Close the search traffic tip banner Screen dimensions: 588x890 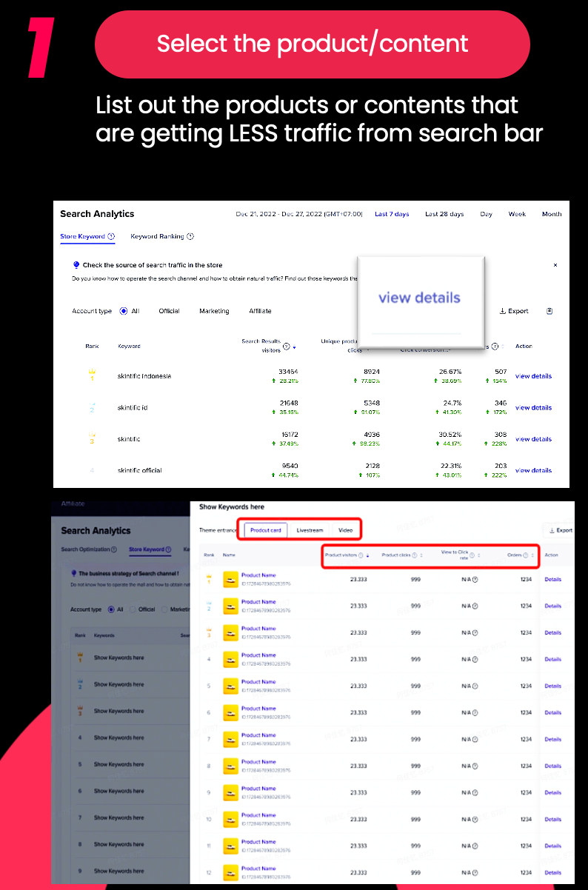click(555, 265)
